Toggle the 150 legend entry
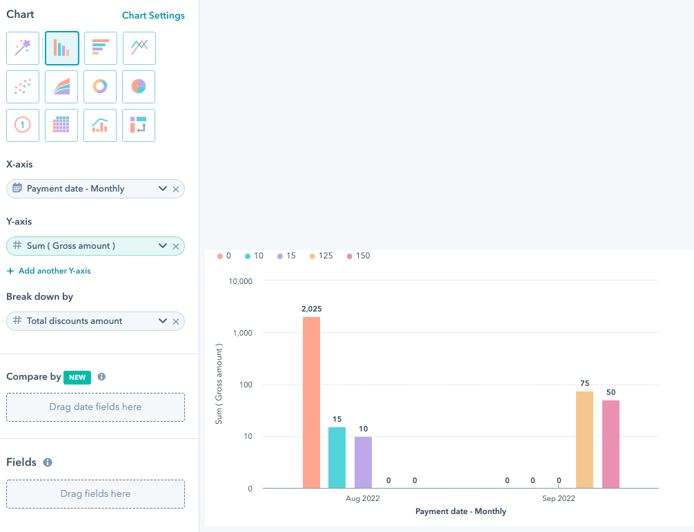 [x=357, y=256]
